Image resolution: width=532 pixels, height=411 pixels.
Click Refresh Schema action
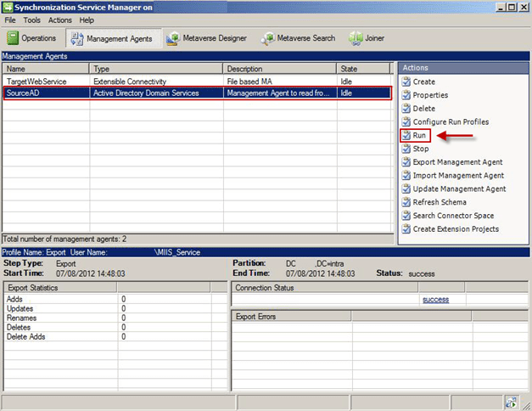pyautogui.click(x=439, y=202)
